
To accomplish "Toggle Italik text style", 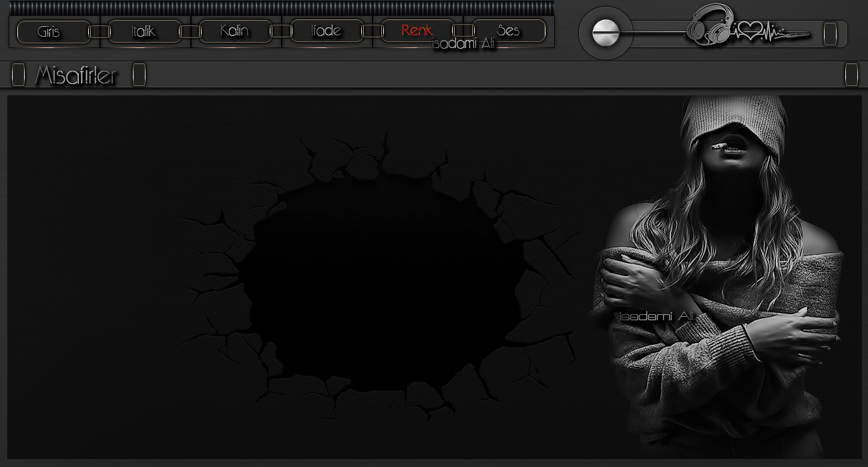I will click(x=144, y=31).
